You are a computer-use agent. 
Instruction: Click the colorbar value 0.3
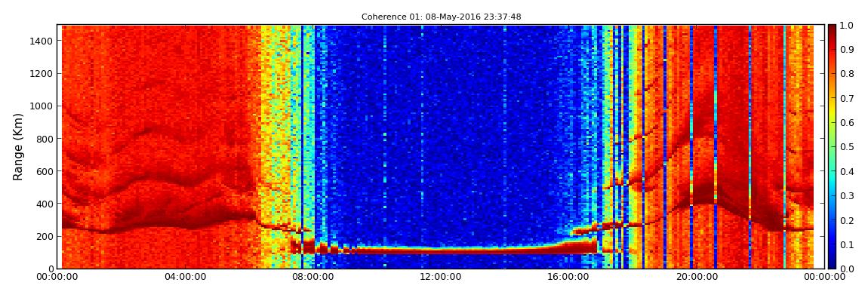click(848, 195)
